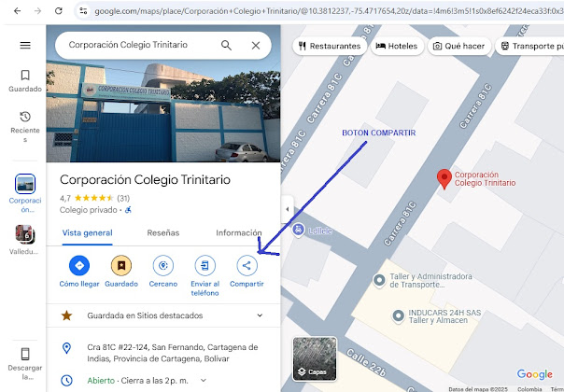Click the address location pin icon

click(x=66, y=348)
